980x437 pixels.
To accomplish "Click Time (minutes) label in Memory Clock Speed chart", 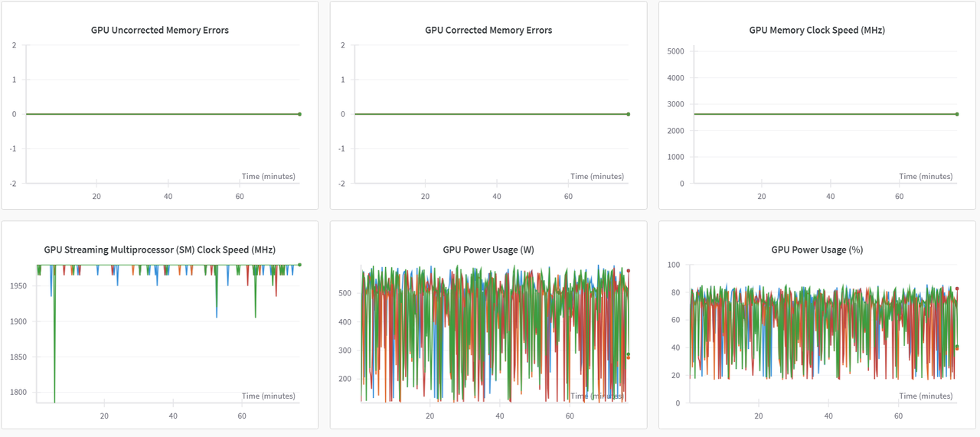I will click(x=926, y=176).
